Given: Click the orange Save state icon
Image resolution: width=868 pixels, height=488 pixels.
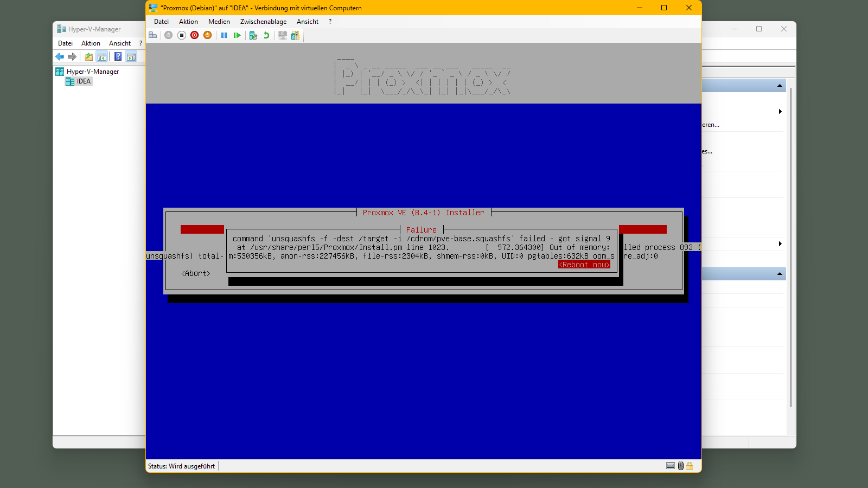Looking at the screenshot, I should click(x=207, y=35).
